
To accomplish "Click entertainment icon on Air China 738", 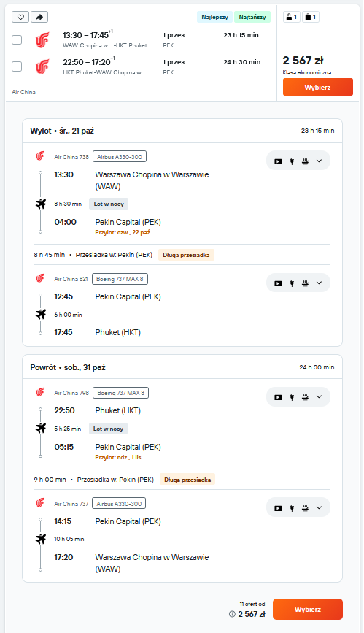I will click(278, 161).
